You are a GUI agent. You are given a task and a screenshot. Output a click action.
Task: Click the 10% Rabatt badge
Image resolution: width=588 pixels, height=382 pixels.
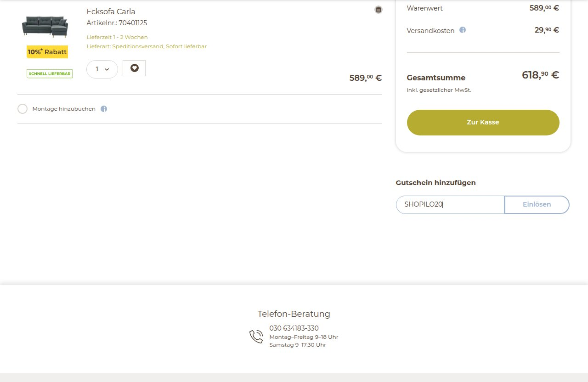tap(47, 52)
